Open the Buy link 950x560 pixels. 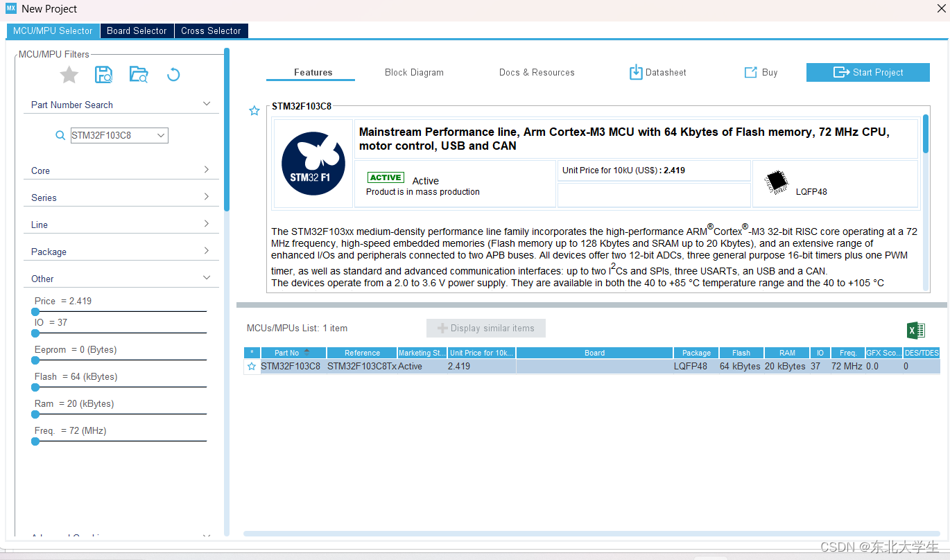tap(761, 72)
